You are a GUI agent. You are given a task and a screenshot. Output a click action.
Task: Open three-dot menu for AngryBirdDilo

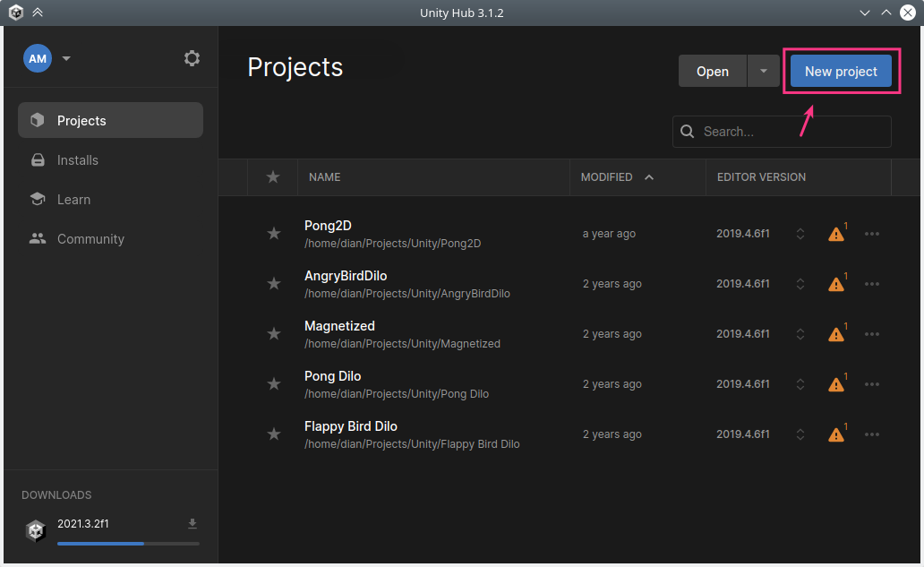click(872, 284)
